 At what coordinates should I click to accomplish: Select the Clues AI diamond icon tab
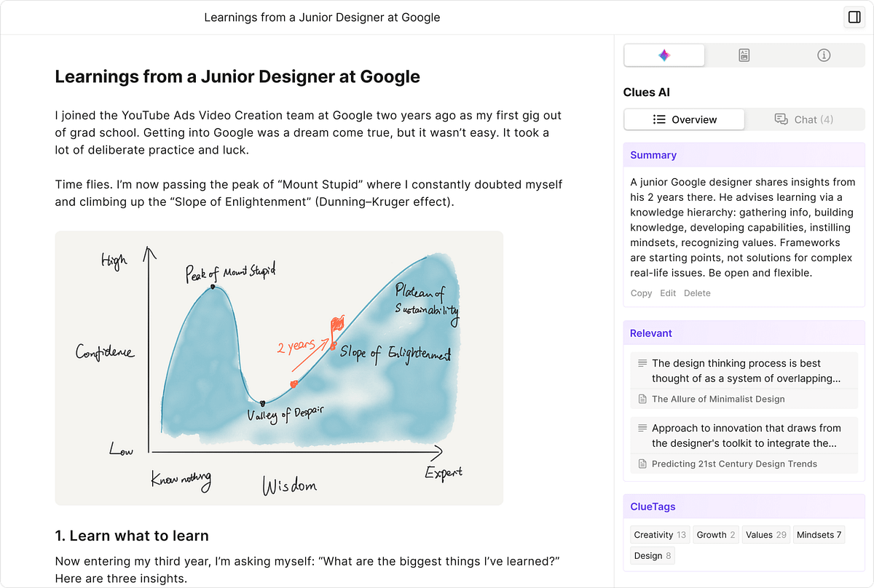663,55
